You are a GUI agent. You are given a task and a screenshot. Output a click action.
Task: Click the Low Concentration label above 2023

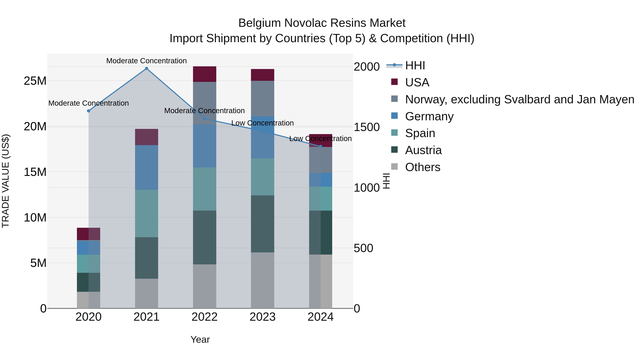[262, 123]
